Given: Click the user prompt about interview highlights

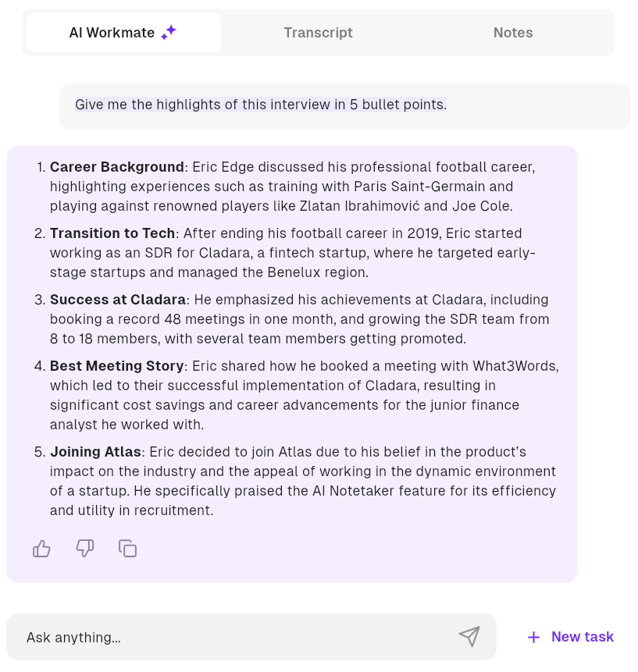Looking at the screenshot, I should 261,105.
